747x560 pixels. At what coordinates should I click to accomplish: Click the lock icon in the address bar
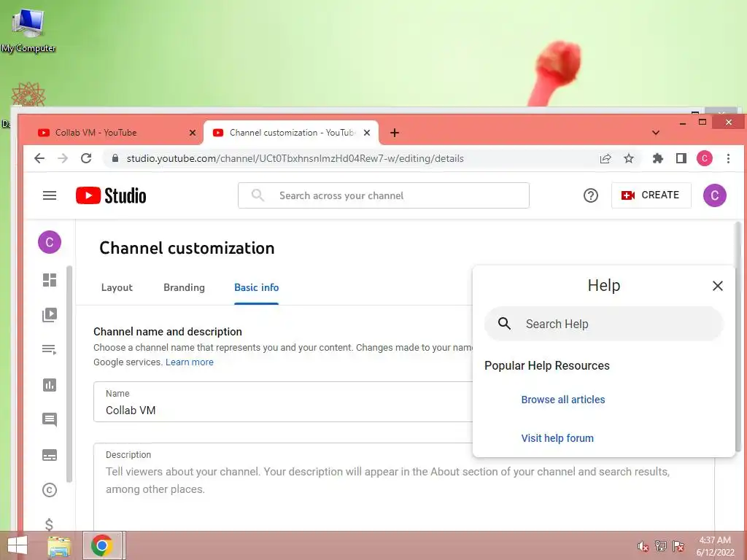coord(115,158)
